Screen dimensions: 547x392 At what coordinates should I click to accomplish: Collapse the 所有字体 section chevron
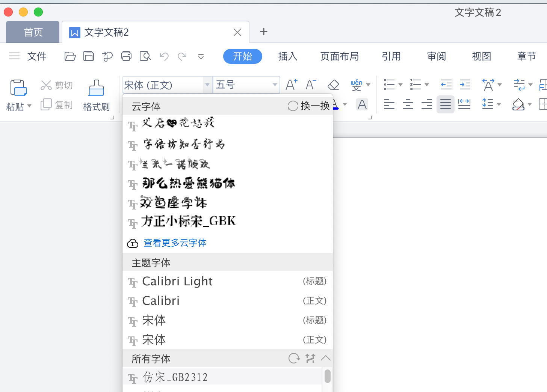(x=326, y=358)
